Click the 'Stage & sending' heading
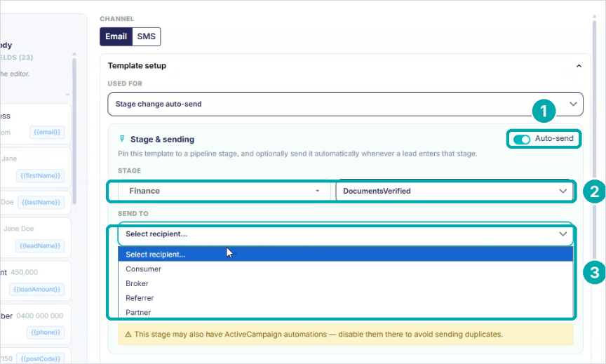This screenshot has width=606, height=364. [162, 140]
